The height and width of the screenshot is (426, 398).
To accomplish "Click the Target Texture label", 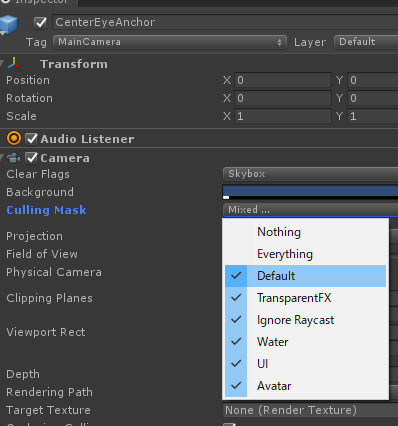I will (48, 410).
